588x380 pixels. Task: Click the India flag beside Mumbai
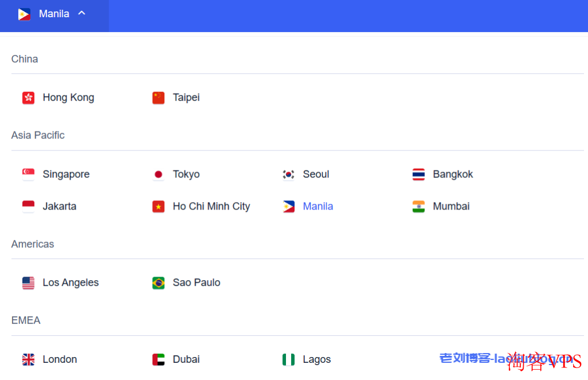point(419,207)
